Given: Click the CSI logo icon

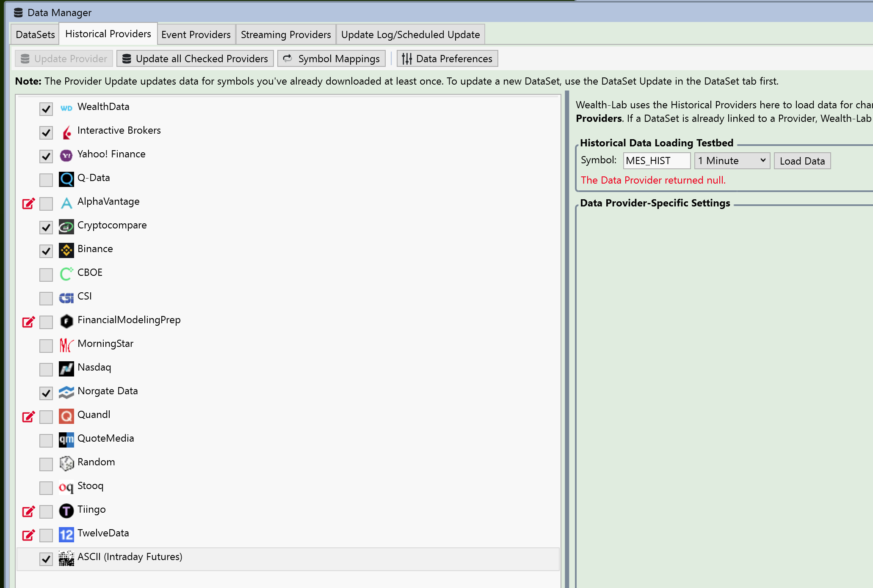Looking at the screenshot, I should 66,298.
